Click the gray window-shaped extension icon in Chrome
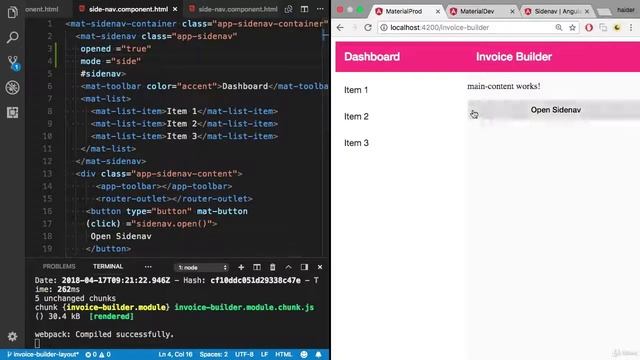 (x=603, y=27)
